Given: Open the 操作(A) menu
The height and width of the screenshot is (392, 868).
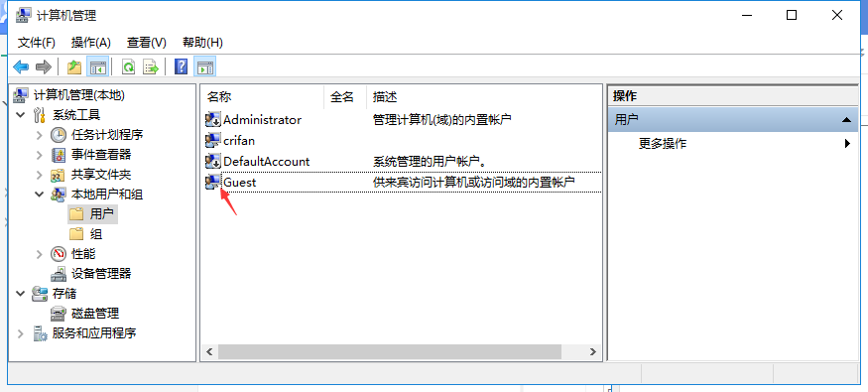Looking at the screenshot, I should click(91, 43).
